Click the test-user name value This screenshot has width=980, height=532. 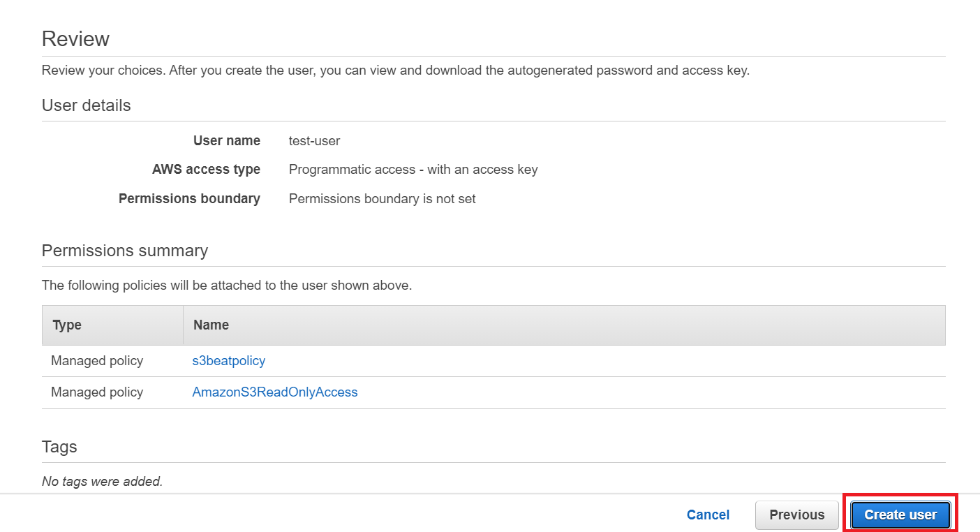click(314, 141)
